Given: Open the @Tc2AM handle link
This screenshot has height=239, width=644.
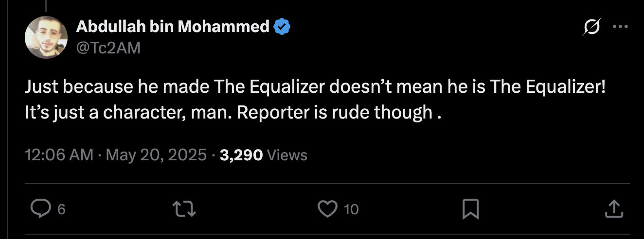Looking at the screenshot, I should pos(108,48).
